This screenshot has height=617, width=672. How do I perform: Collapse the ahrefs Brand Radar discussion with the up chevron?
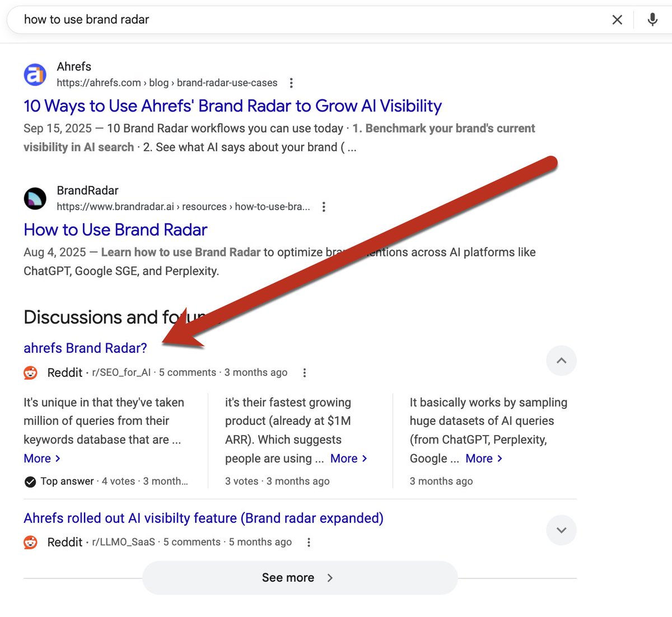561,361
